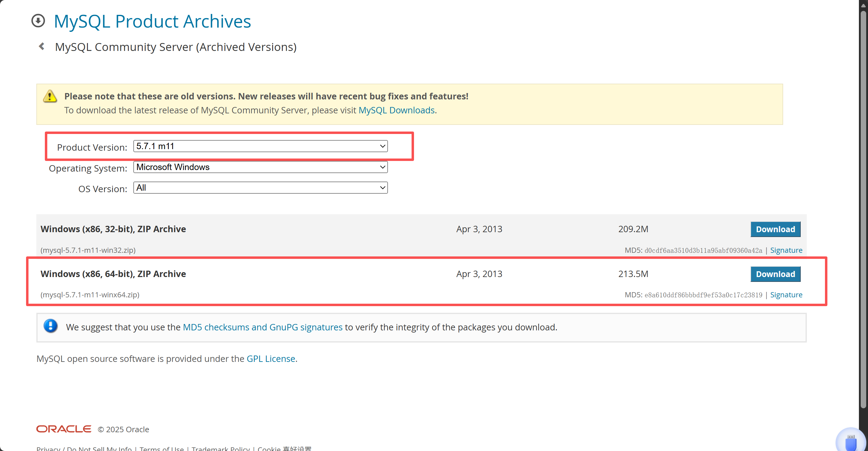This screenshot has height=451, width=868.
Task: Open Trademark Policy footer link
Action: 220,448
